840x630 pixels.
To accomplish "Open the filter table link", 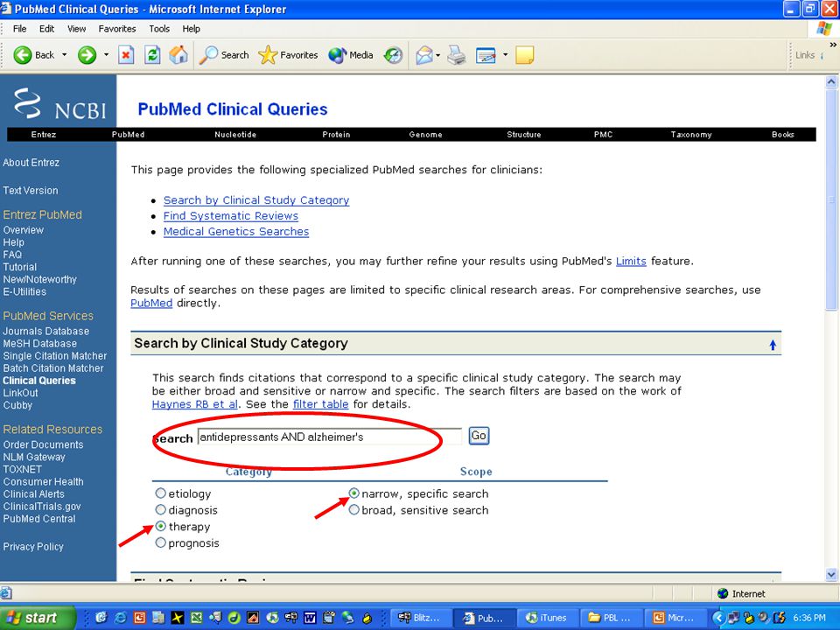I will [x=320, y=404].
